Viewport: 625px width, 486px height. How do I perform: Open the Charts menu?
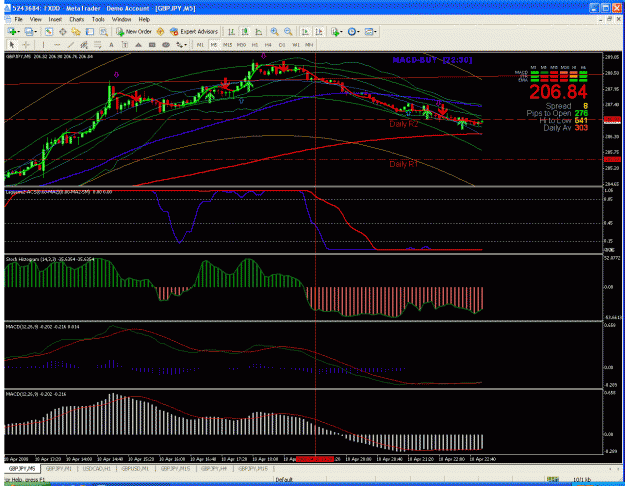(77, 19)
